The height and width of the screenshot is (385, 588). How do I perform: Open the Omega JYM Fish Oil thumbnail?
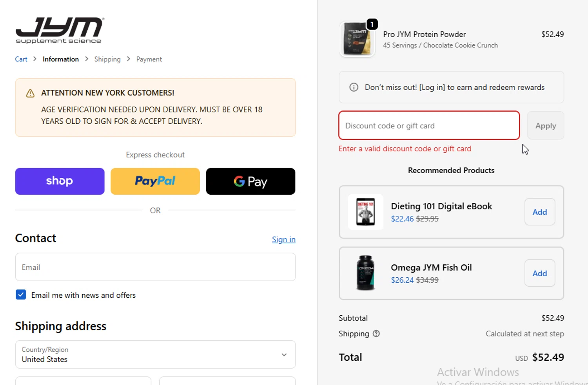click(x=365, y=273)
